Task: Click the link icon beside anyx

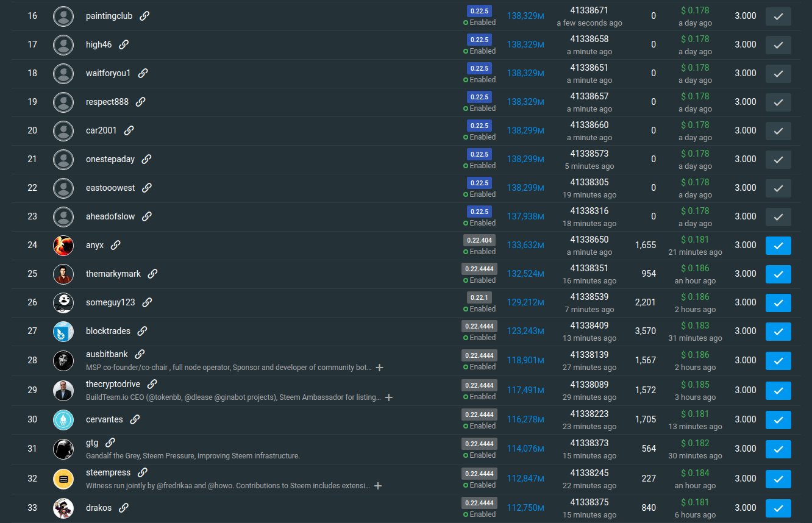Action: [115, 245]
